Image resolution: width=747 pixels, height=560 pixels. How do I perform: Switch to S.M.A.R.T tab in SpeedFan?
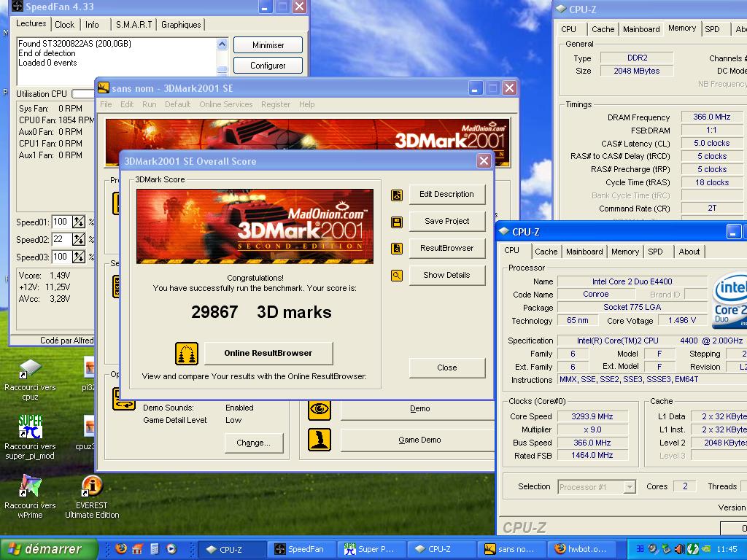point(134,25)
